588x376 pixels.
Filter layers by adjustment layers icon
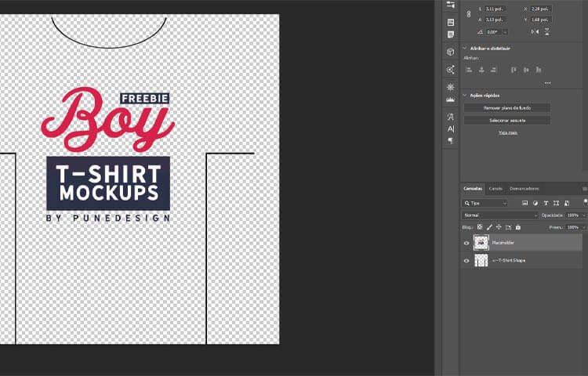click(x=535, y=203)
